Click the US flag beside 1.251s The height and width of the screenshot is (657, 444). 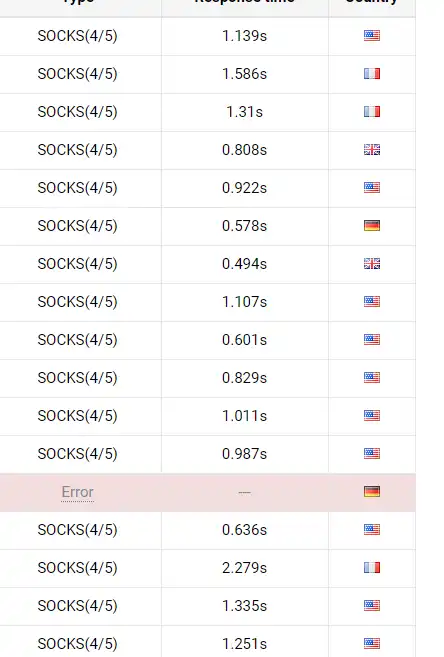372,643
